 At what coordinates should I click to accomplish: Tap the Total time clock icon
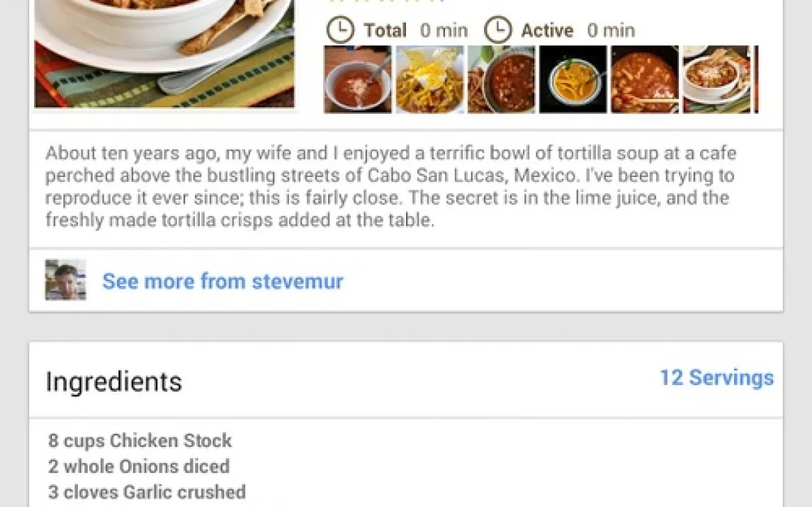[x=340, y=30]
